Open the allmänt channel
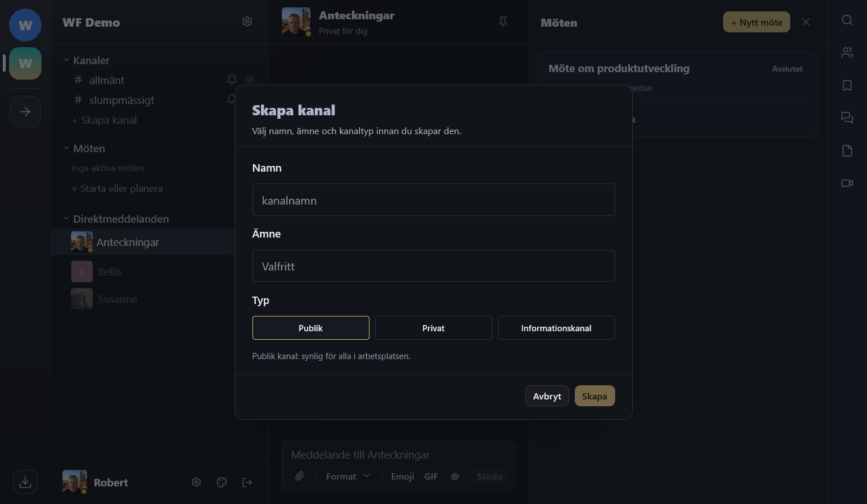The width and height of the screenshot is (867, 504). [x=107, y=80]
